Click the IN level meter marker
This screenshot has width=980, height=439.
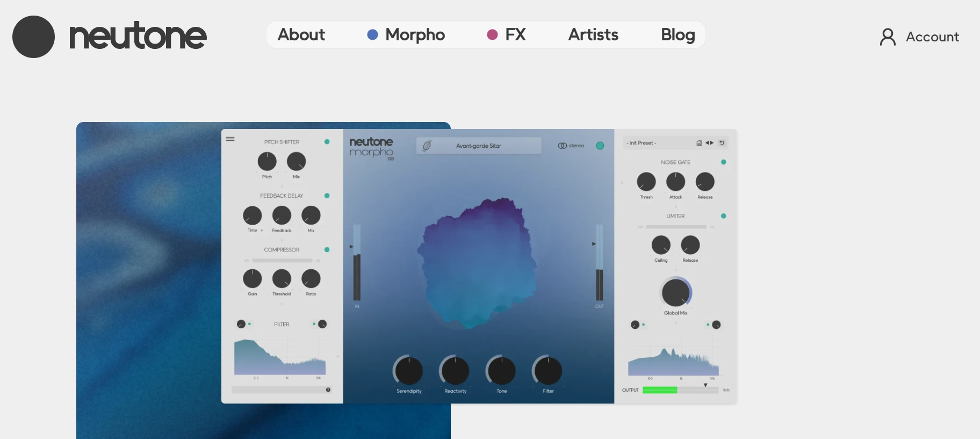point(351,247)
